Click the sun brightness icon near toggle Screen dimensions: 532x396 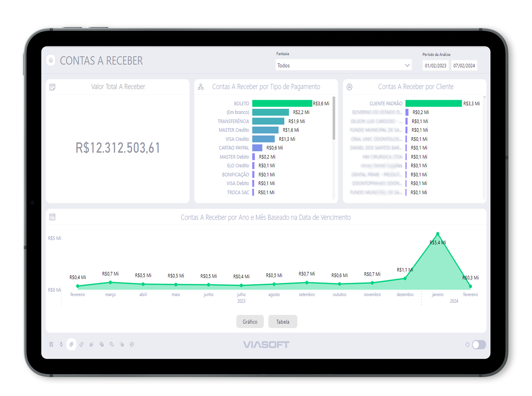click(467, 344)
